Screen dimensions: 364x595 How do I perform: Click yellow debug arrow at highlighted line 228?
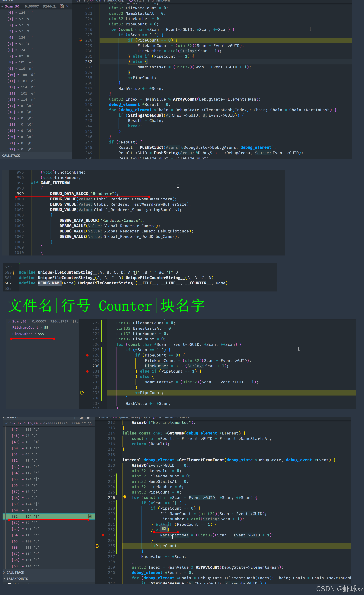(x=80, y=40)
